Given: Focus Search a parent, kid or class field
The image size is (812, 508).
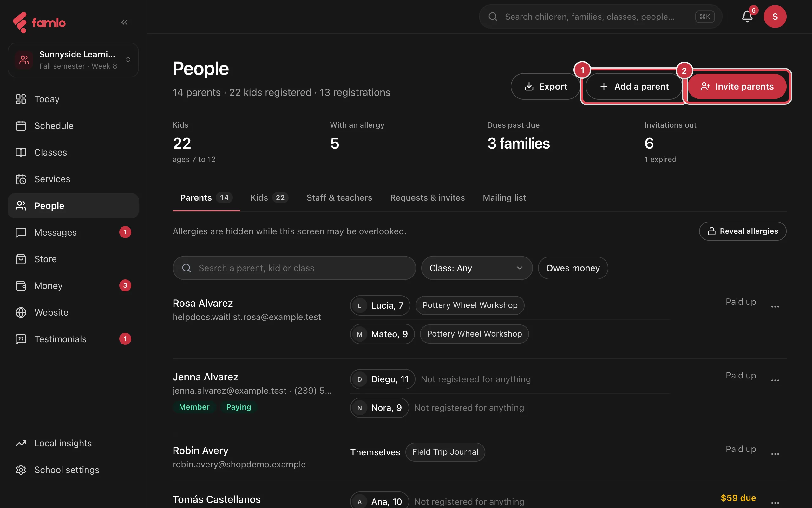Looking at the screenshot, I should [294, 268].
